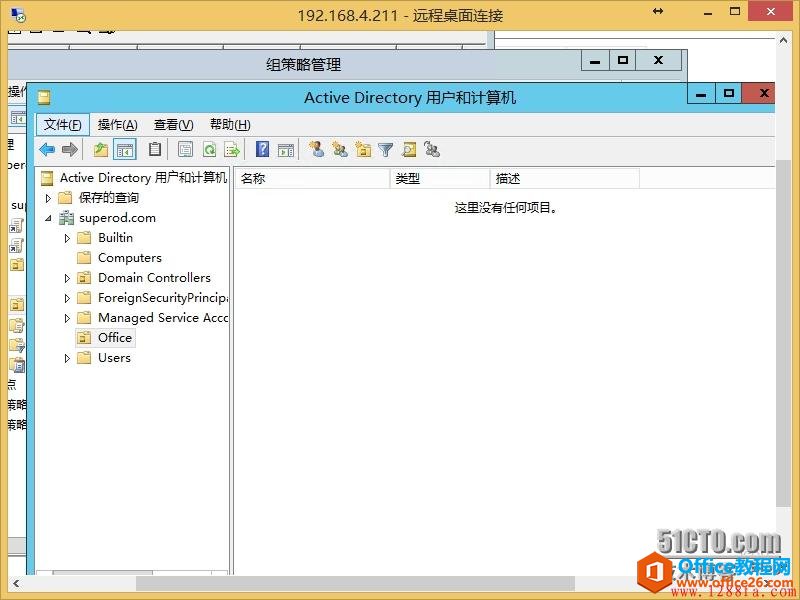800x600 pixels.
Task: Expand the Domain Controllers node
Action: (67, 278)
